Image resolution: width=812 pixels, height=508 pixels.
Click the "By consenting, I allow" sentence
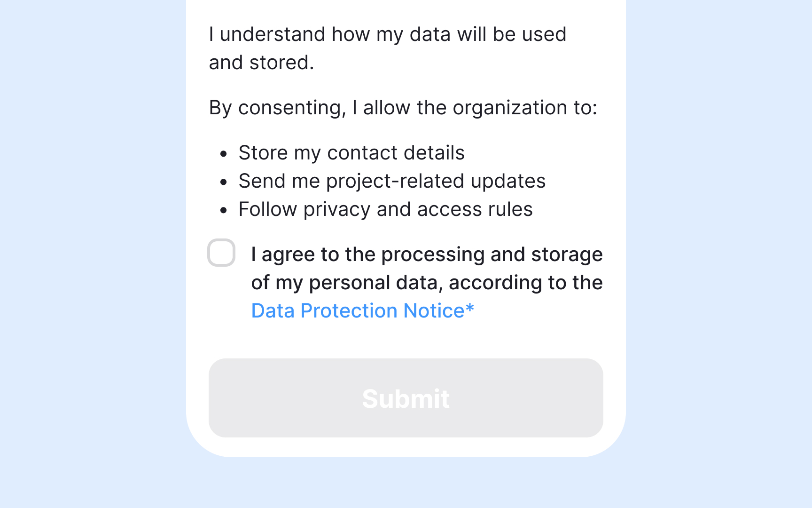coord(403,108)
